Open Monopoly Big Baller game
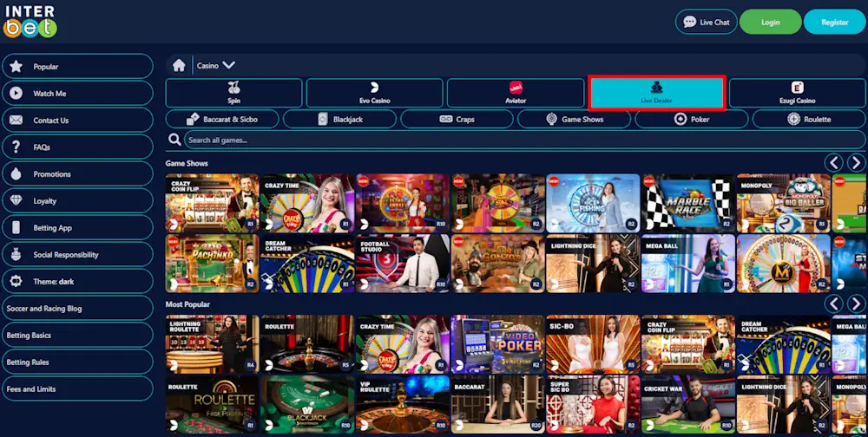 (783, 203)
